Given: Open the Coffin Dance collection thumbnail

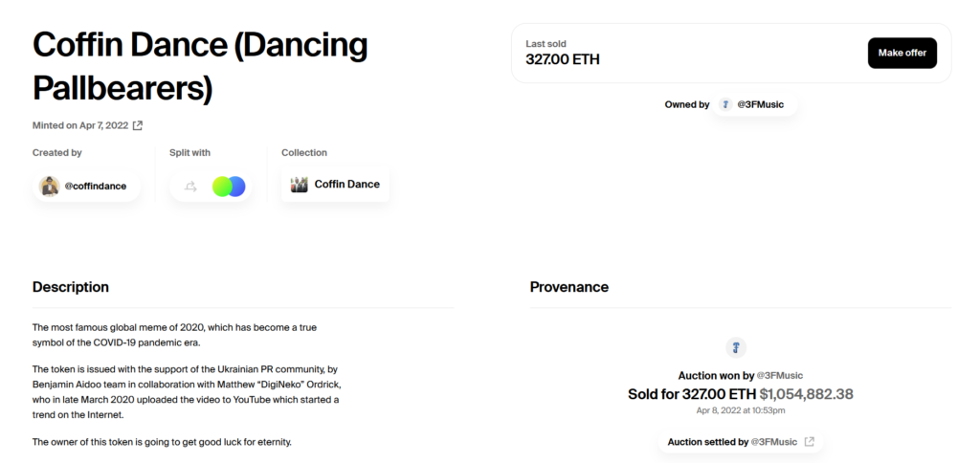Looking at the screenshot, I should pos(300,185).
